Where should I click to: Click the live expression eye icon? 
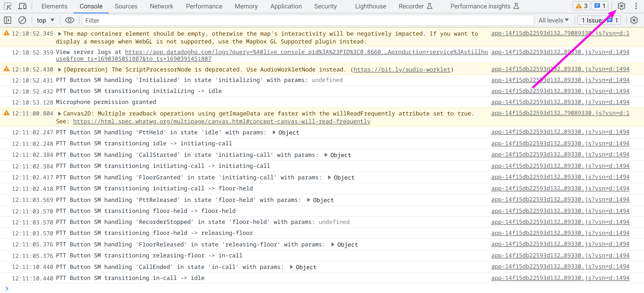pos(69,20)
